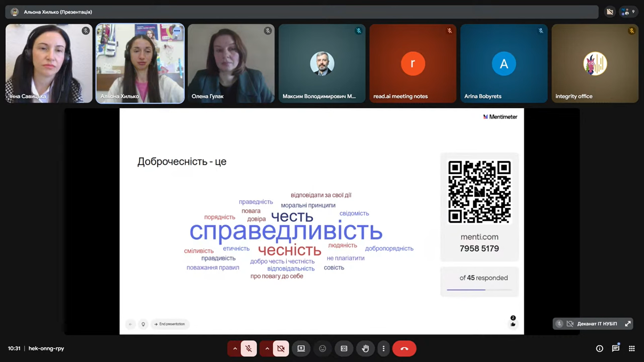Image resolution: width=644 pixels, height=362 pixels.
Task: Open options on Альона Хилько's tile
Action: pyautogui.click(x=177, y=31)
